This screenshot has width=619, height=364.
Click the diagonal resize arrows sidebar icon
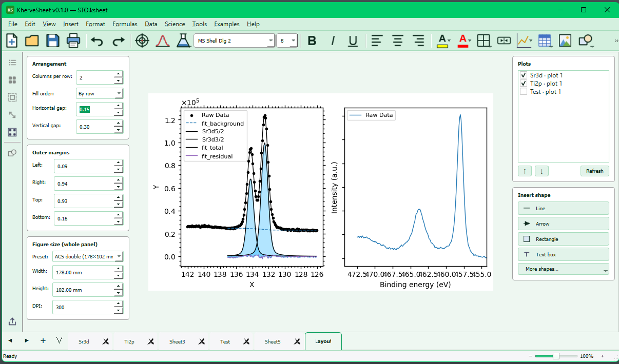(12, 115)
